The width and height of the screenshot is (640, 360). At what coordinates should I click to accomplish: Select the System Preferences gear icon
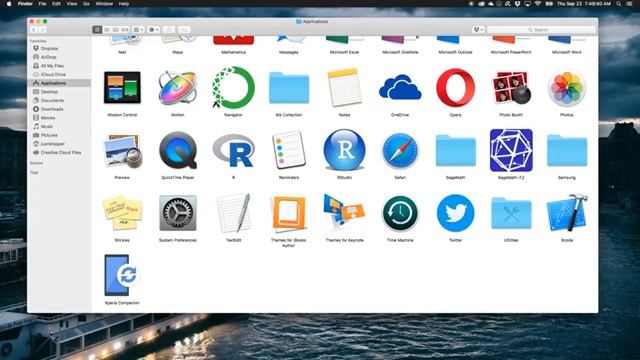[x=178, y=213]
